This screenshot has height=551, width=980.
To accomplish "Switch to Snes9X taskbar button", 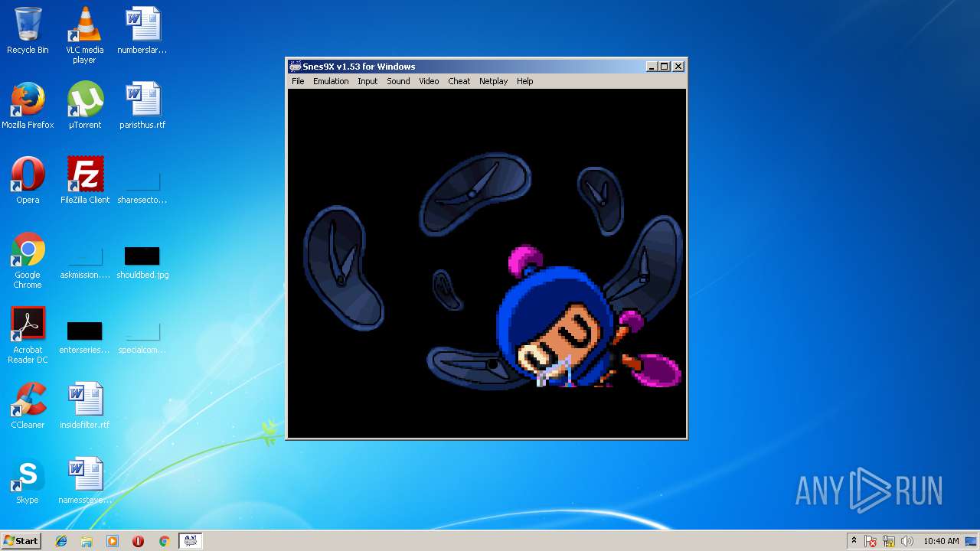I will 191,541.
